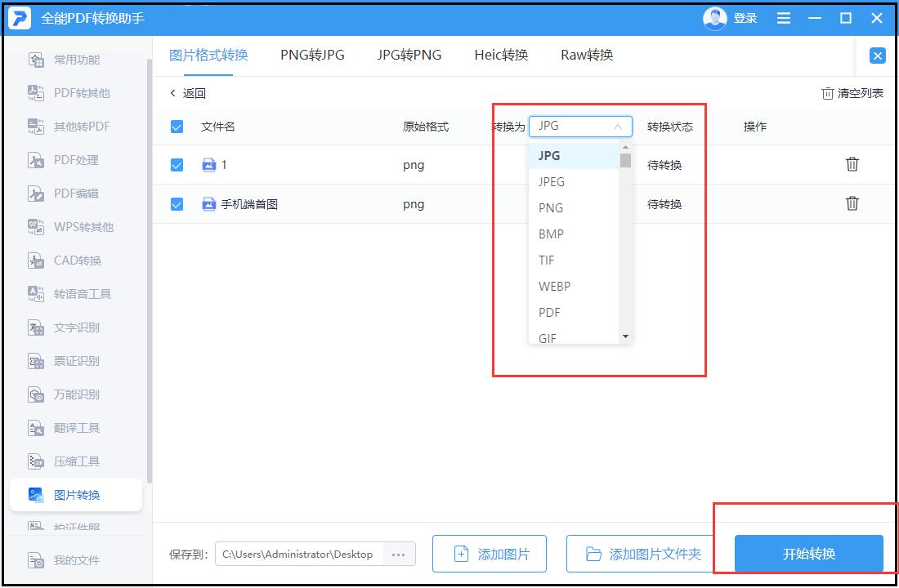Open the Heic转换 tab

(501, 55)
